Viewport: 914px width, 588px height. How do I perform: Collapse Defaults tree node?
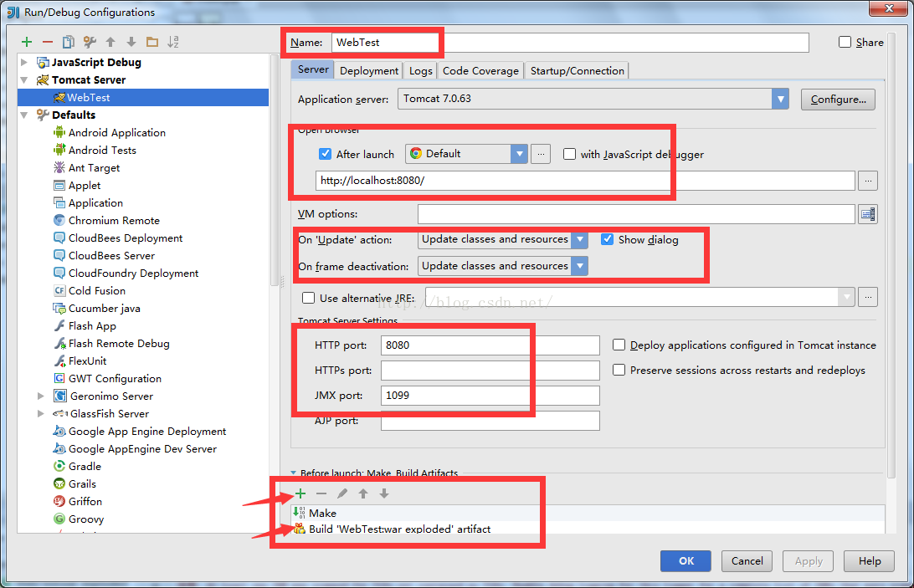[24, 115]
